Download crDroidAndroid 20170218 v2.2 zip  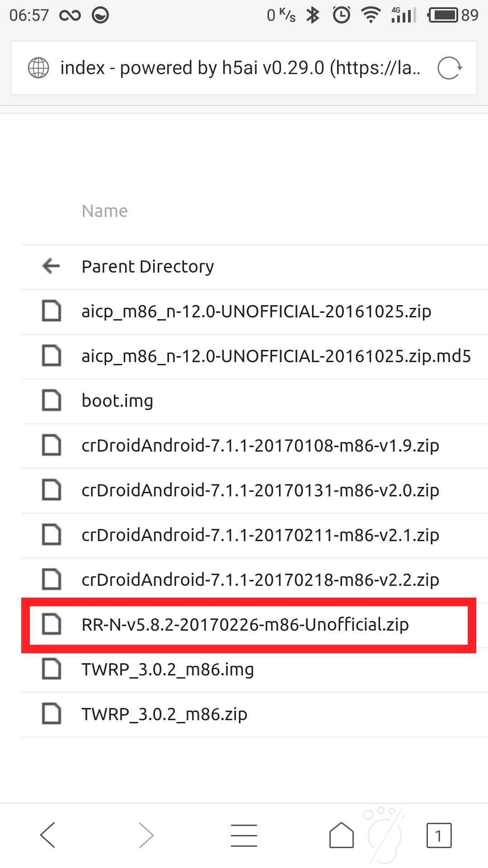coord(260,580)
